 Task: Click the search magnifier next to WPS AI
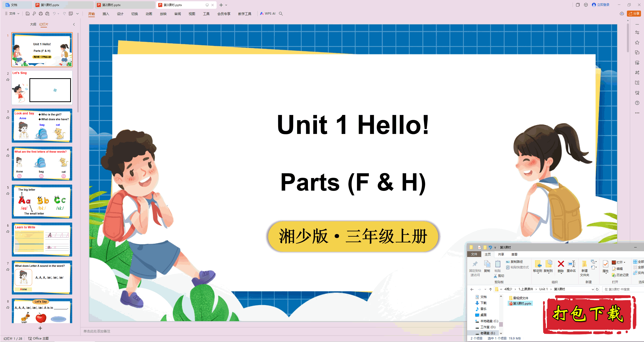click(x=281, y=14)
